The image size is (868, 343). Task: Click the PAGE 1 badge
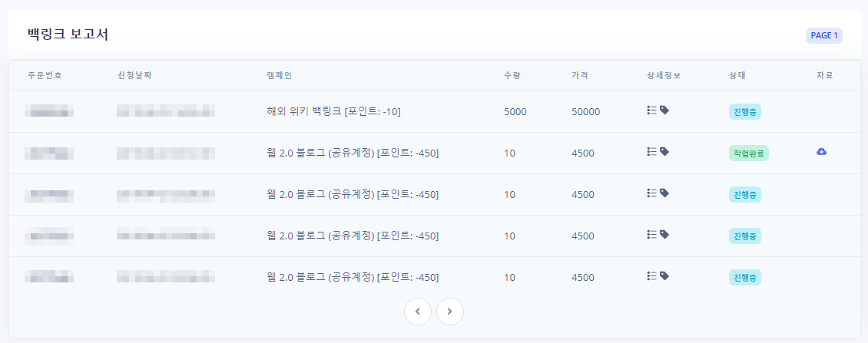tap(823, 35)
